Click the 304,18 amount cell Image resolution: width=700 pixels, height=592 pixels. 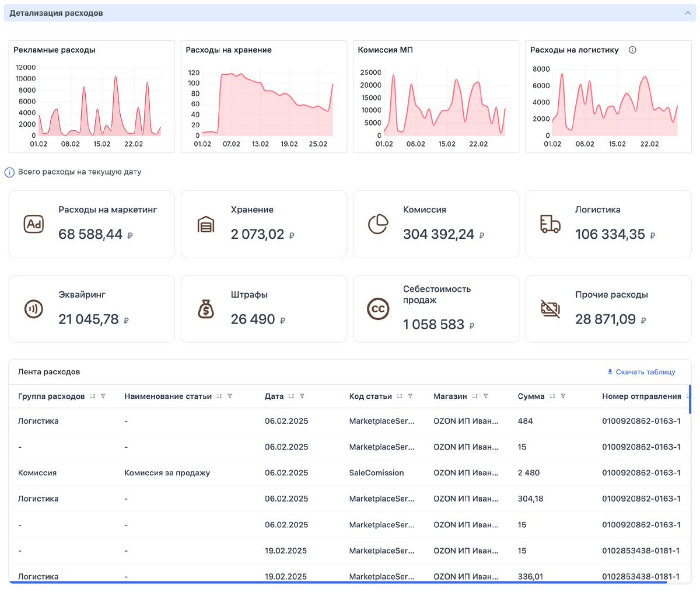(x=530, y=499)
